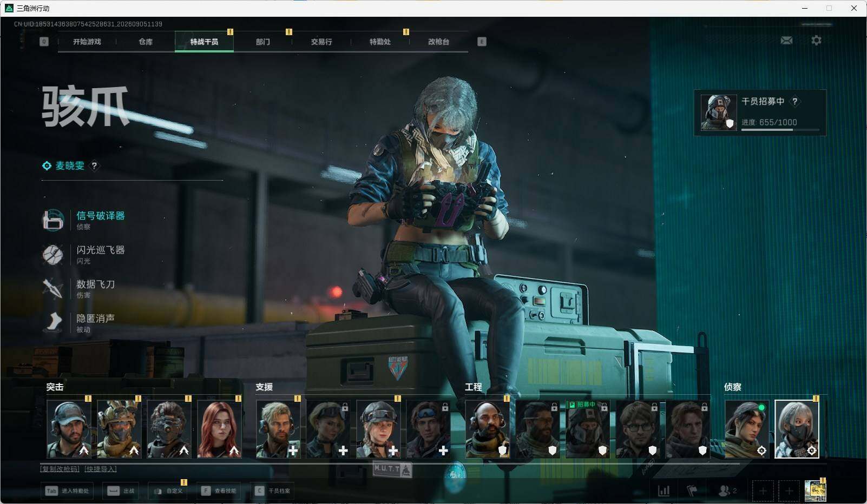Select the 闪光巡飞器 skill icon
The width and height of the screenshot is (867, 504).
[53, 254]
